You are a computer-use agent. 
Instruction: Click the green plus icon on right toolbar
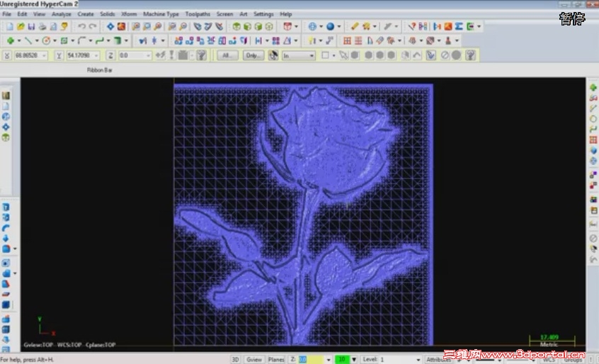point(593,88)
